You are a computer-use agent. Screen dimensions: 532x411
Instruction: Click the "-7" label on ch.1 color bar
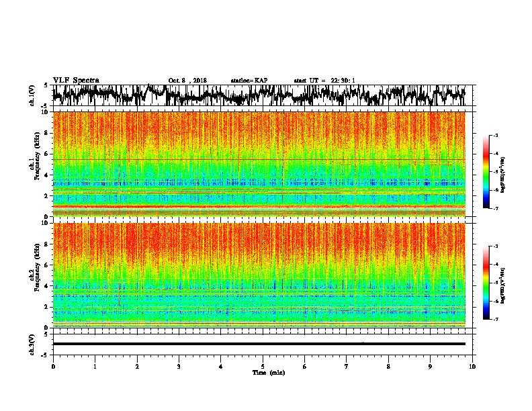pos(495,208)
